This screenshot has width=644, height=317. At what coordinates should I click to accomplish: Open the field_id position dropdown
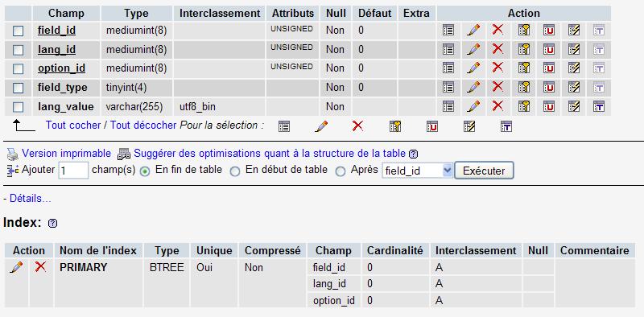[417, 171]
